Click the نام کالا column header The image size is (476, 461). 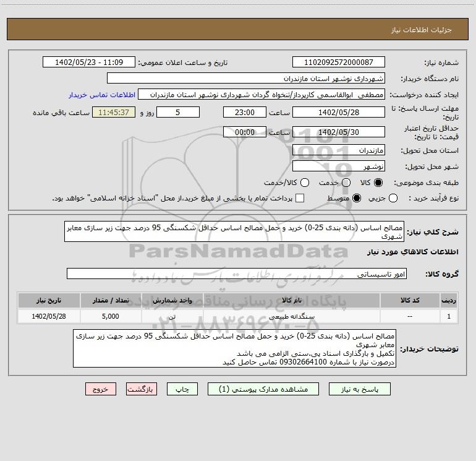291,300
